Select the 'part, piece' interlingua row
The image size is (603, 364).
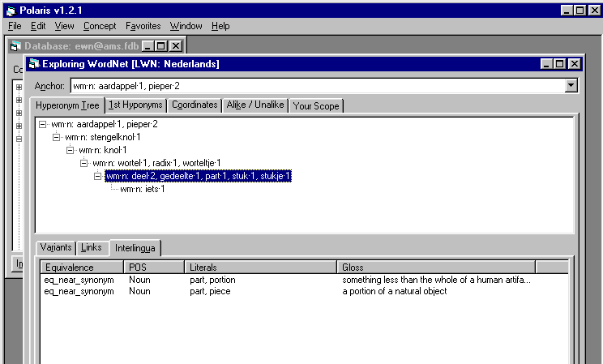[210, 291]
